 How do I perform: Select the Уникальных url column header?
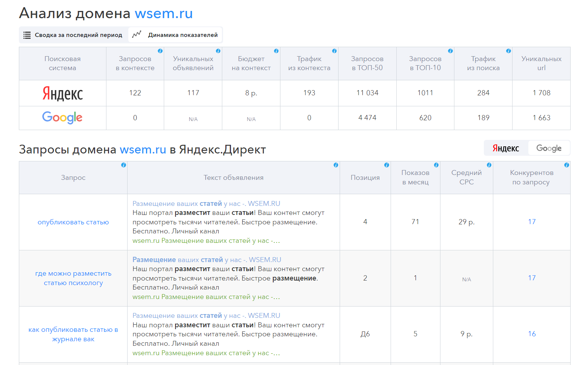point(541,63)
